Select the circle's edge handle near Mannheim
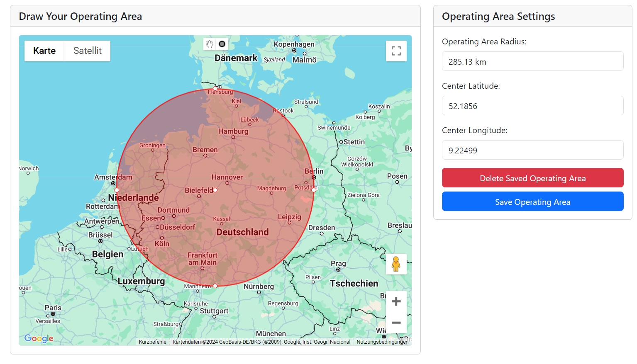Viewport: 637px width, 364px height. [x=215, y=286]
